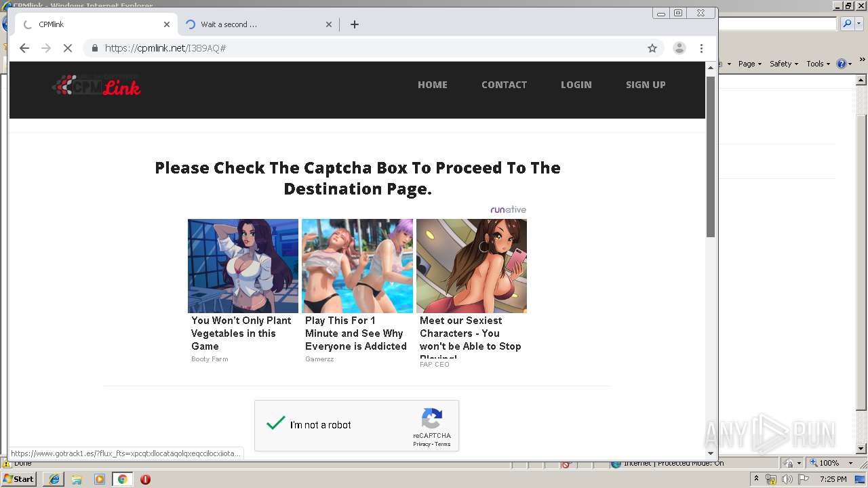This screenshot has height=488, width=868.
Task: Open the CONTACT nav item
Action: pyautogui.click(x=504, y=85)
